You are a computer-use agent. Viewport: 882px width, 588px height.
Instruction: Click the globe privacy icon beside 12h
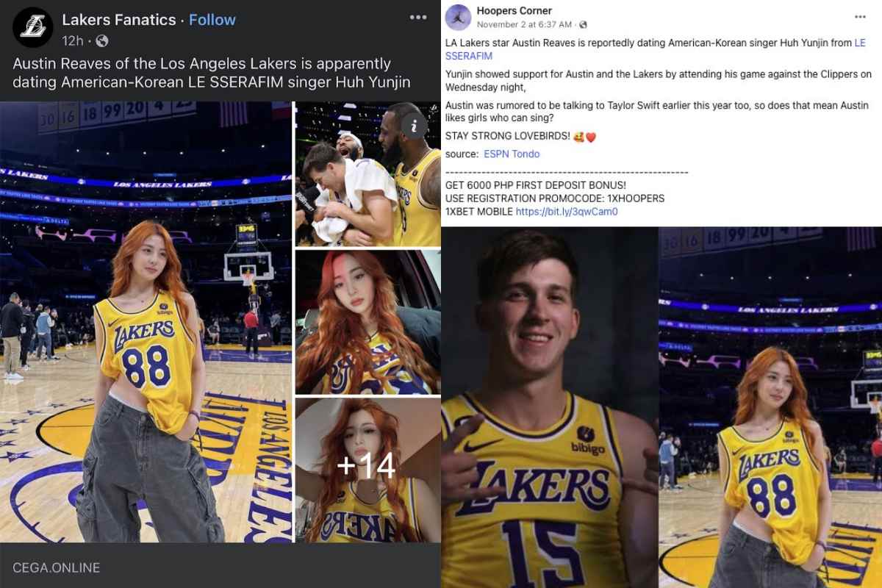click(102, 40)
